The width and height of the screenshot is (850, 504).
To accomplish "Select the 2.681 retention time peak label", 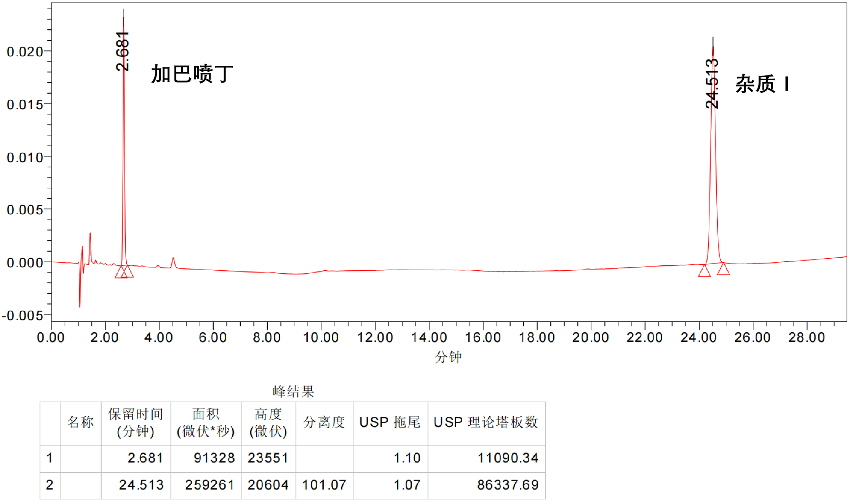I will [x=123, y=51].
